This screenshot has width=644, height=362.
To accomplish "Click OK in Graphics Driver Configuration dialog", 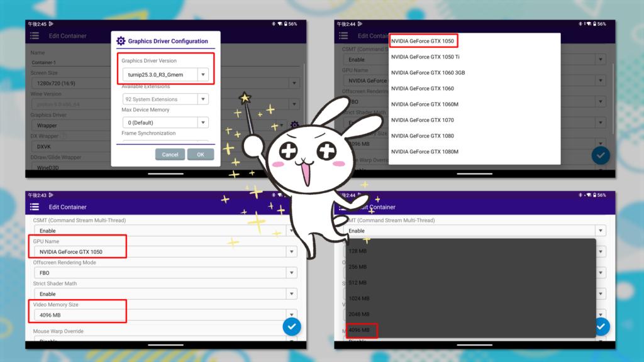I will click(x=201, y=155).
